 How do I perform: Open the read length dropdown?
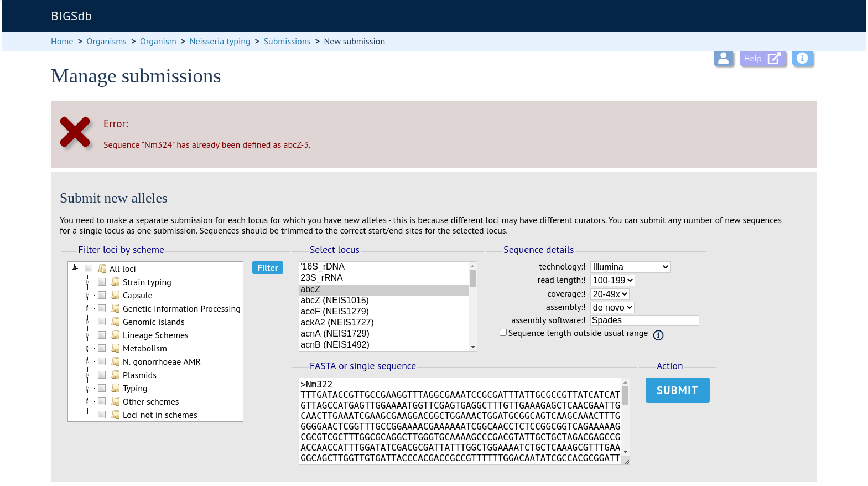(612, 281)
